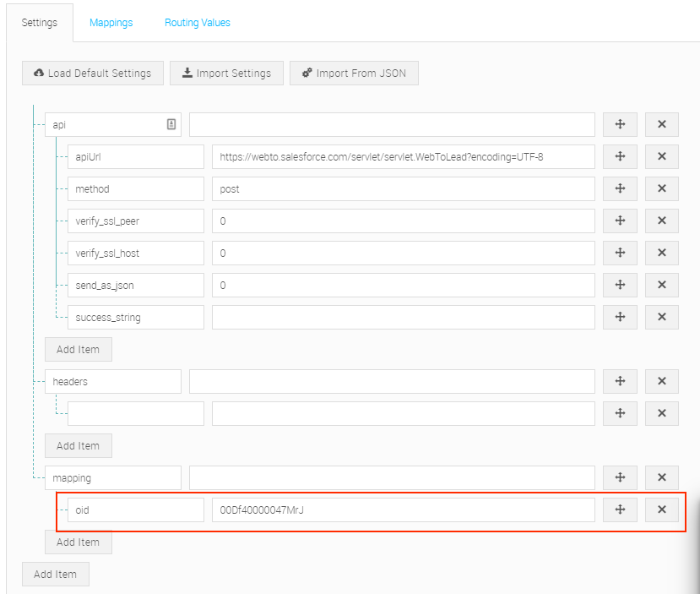Switch to the Mappings tab

click(111, 22)
